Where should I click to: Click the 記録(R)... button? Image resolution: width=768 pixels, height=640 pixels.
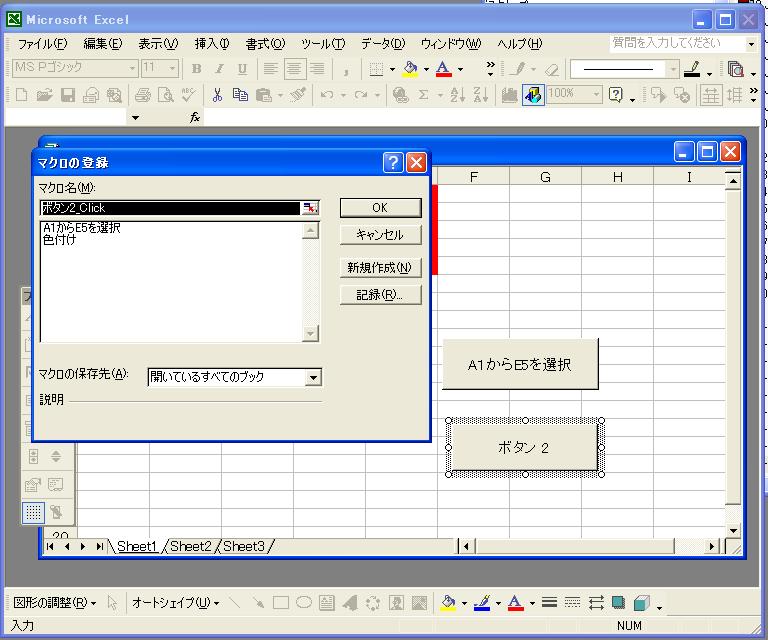click(x=381, y=295)
